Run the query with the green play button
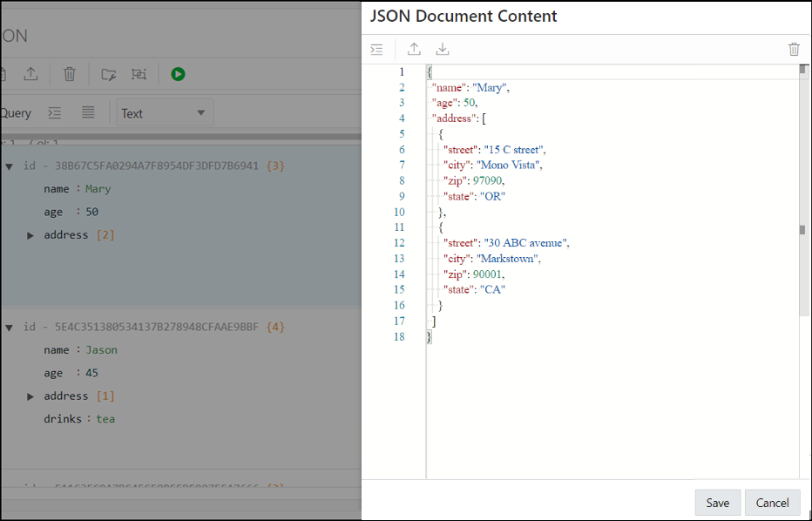Viewport: 812px width, 521px height. pyautogui.click(x=178, y=74)
